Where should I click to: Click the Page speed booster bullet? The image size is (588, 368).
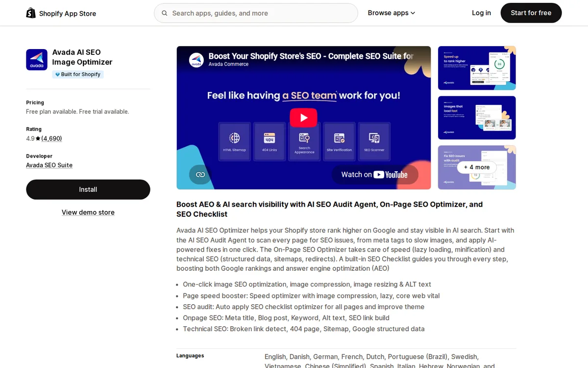(x=311, y=296)
